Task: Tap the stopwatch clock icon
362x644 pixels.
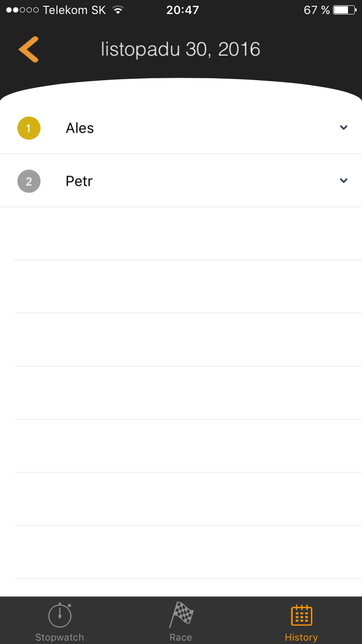Action: 60,616
